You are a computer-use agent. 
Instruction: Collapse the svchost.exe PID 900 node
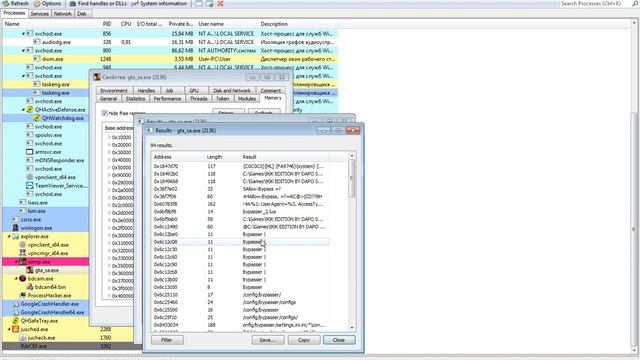click(x=23, y=51)
